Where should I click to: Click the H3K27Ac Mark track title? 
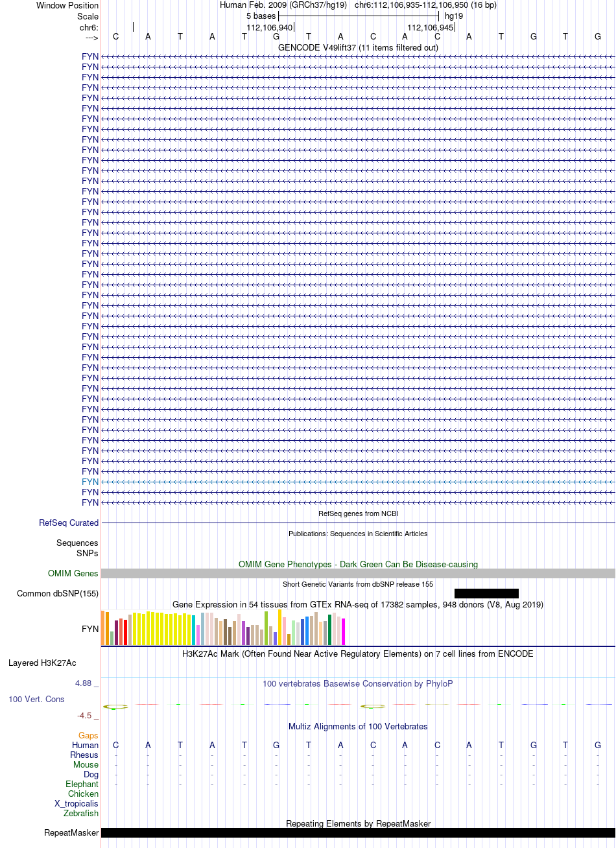pyautogui.click(x=358, y=654)
